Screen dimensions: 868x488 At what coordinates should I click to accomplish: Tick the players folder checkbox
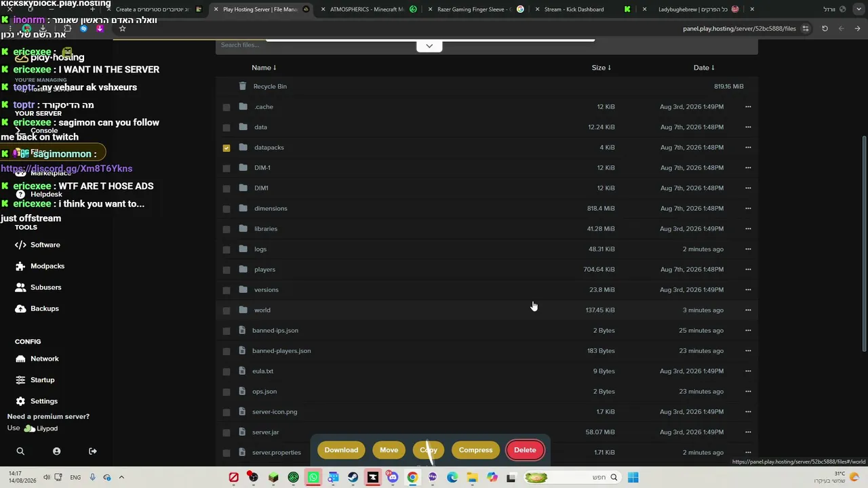[x=226, y=270]
